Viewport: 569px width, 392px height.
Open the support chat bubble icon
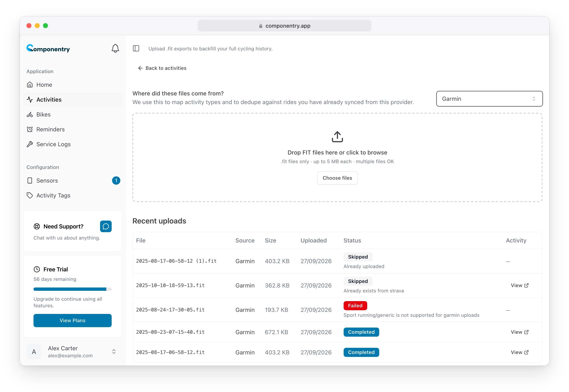(106, 226)
